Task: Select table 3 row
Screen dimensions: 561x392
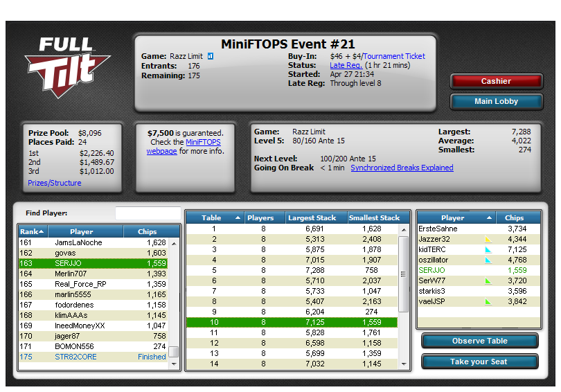Action: pos(292,249)
